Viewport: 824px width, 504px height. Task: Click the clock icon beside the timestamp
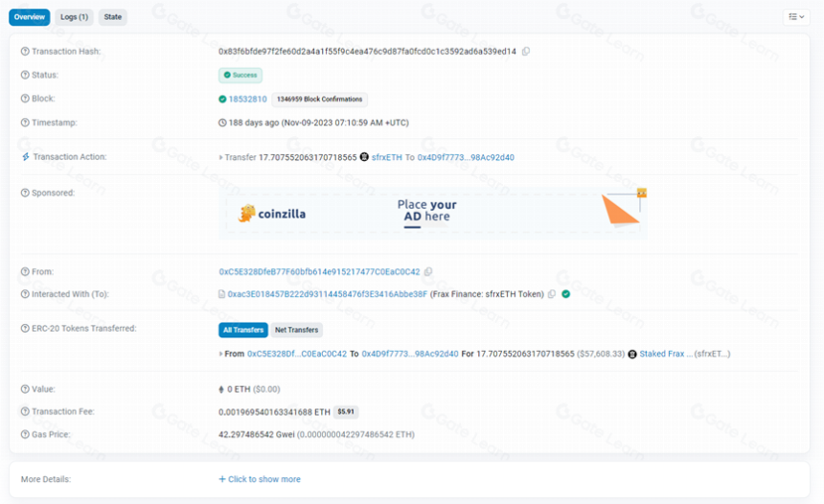click(222, 123)
